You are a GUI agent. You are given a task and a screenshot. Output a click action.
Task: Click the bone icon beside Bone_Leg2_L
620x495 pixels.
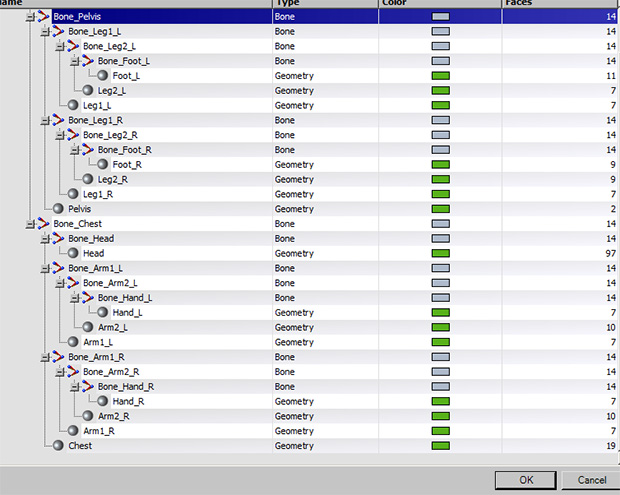point(73,46)
